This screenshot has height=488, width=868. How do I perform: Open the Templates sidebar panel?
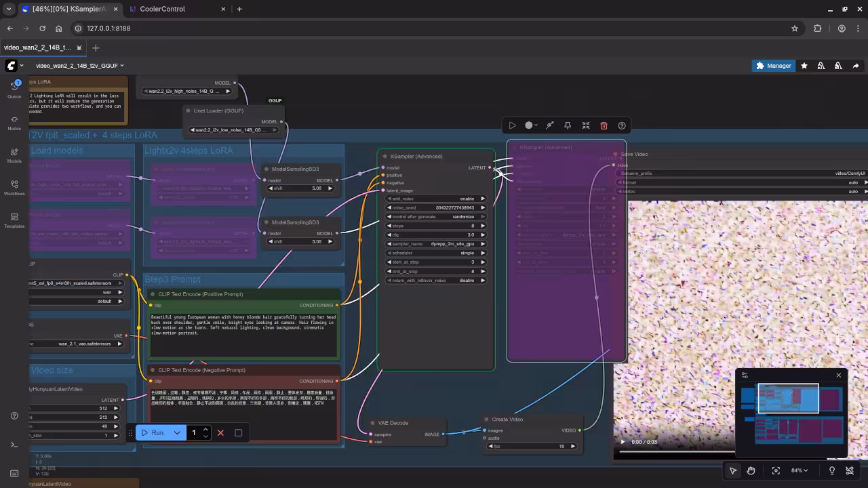point(14,220)
